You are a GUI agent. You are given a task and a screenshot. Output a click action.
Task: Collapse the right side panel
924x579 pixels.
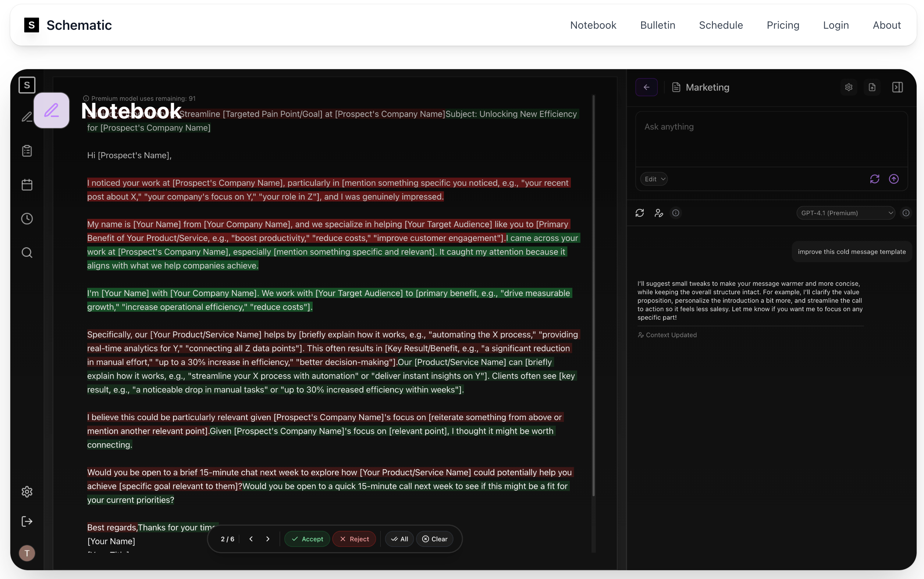coord(897,87)
